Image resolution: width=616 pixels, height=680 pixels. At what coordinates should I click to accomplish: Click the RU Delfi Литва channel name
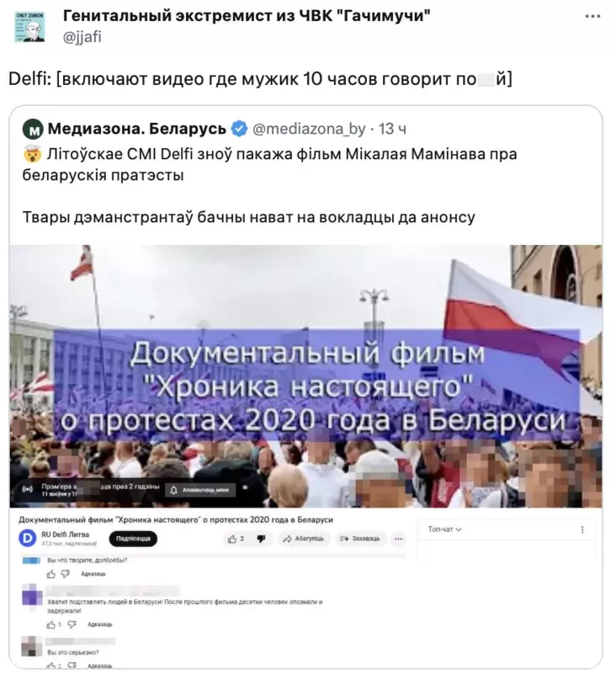coord(65,534)
